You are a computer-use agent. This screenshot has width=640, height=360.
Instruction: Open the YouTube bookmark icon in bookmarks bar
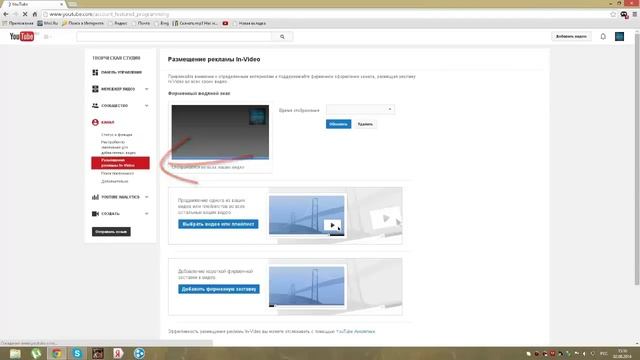(225, 23)
